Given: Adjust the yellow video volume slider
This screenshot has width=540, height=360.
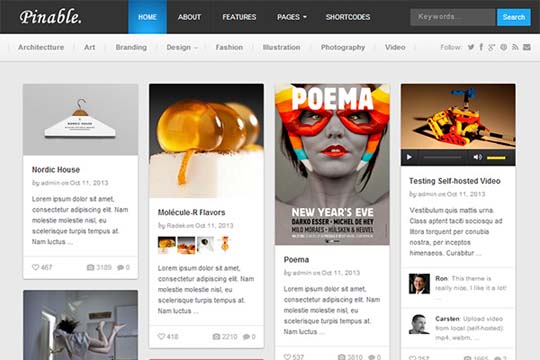Looking at the screenshot, I should 496,158.
